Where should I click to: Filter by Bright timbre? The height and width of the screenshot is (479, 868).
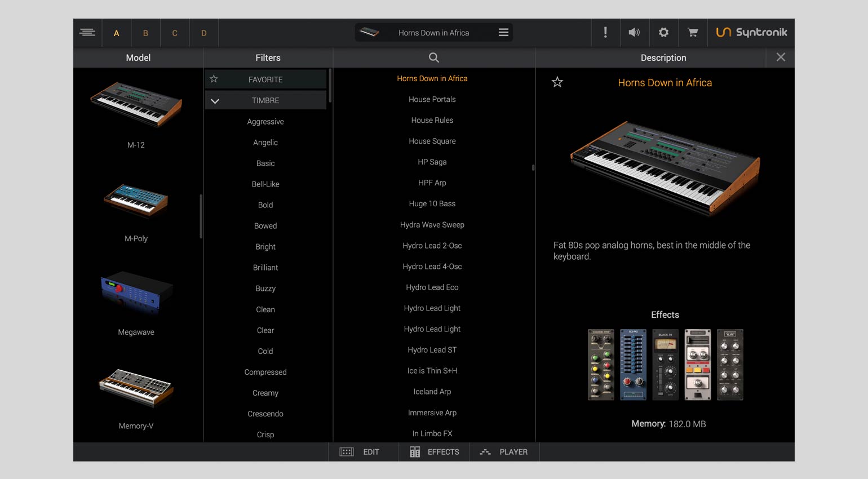point(265,247)
